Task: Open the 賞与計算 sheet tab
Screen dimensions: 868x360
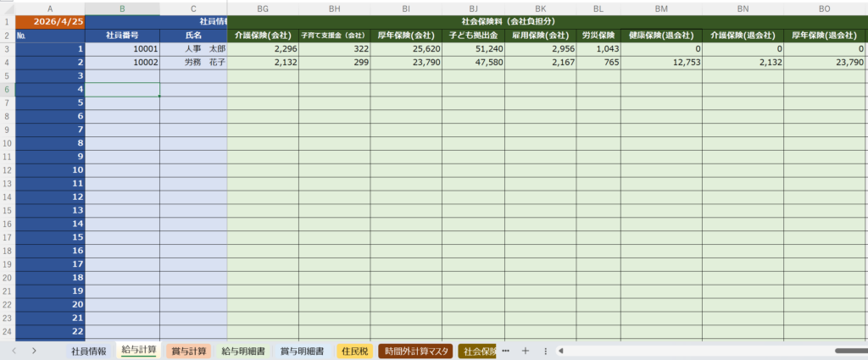Action: click(188, 351)
